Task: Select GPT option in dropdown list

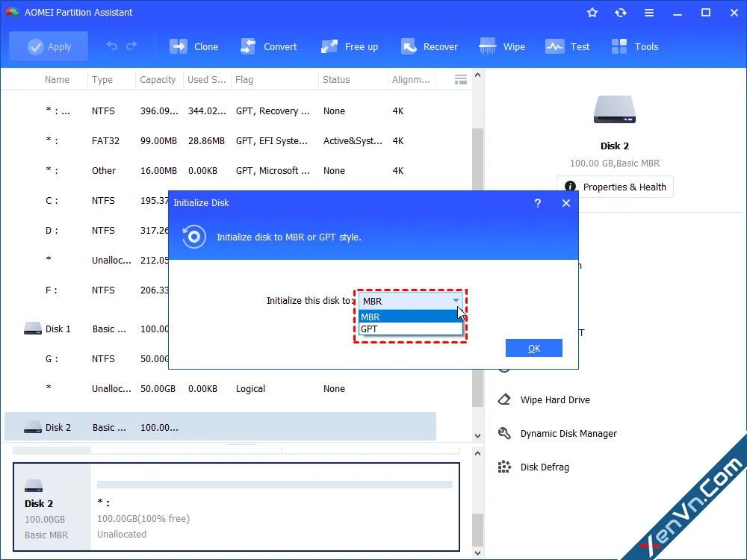Action: pyautogui.click(x=410, y=329)
